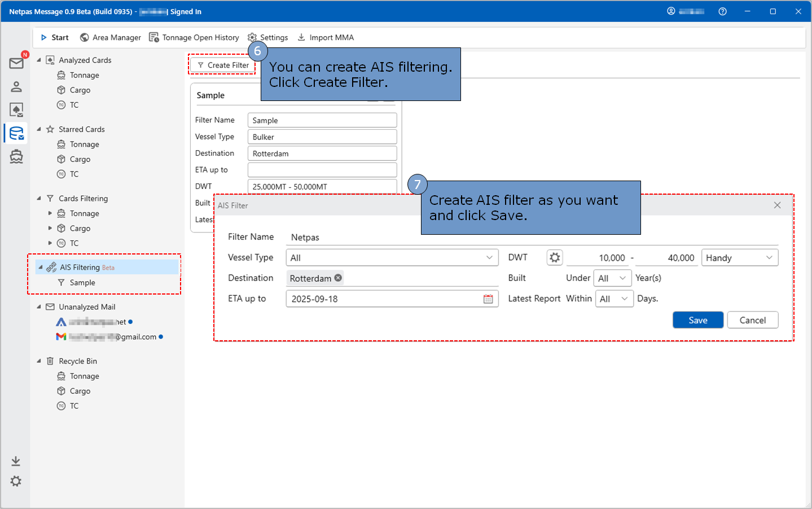The height and width of the screenshot is (509, 812).
Task: Open Tonnage Open History
Action: [x=194, y=37]
